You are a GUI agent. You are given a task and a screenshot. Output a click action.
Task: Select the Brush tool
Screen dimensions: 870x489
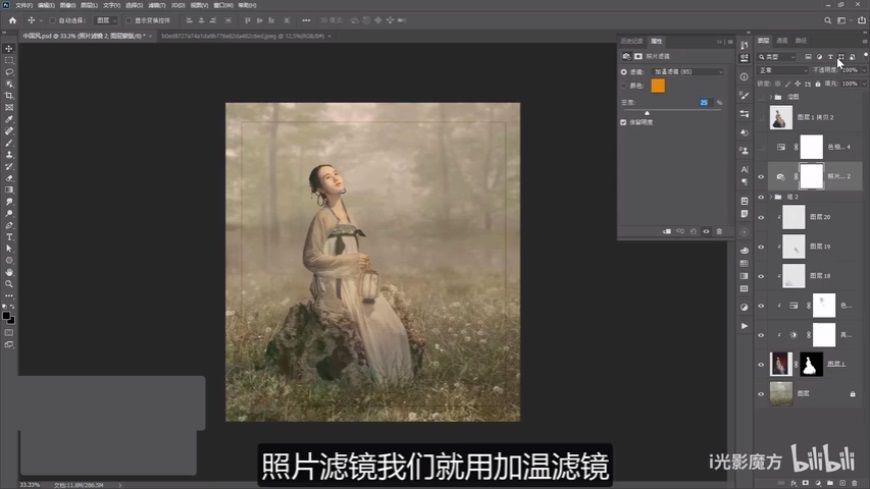point(9,143)
